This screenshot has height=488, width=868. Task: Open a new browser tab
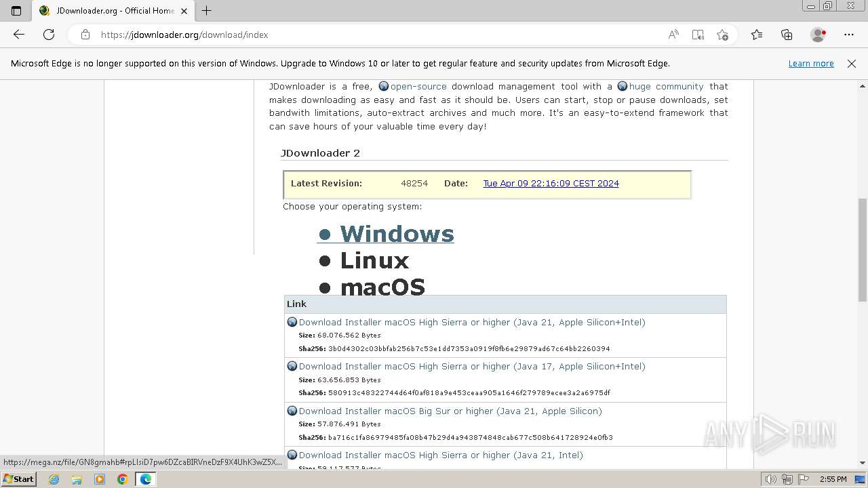207,10
